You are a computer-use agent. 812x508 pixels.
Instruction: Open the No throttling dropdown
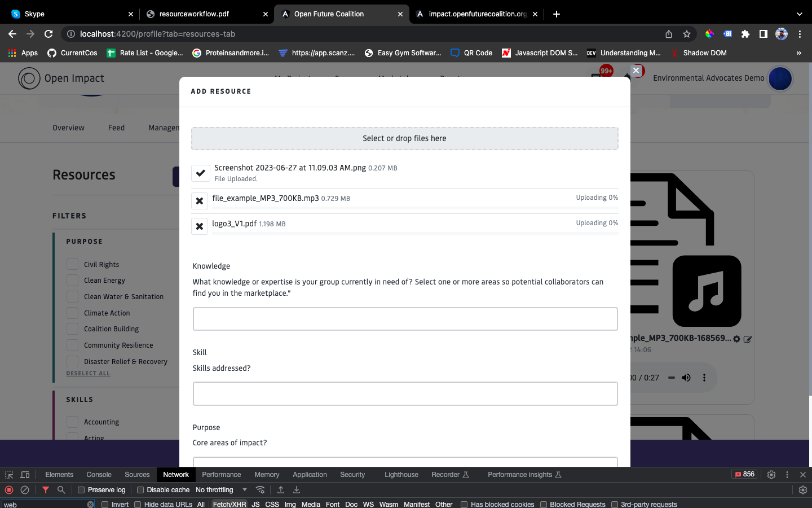(221, 490)
